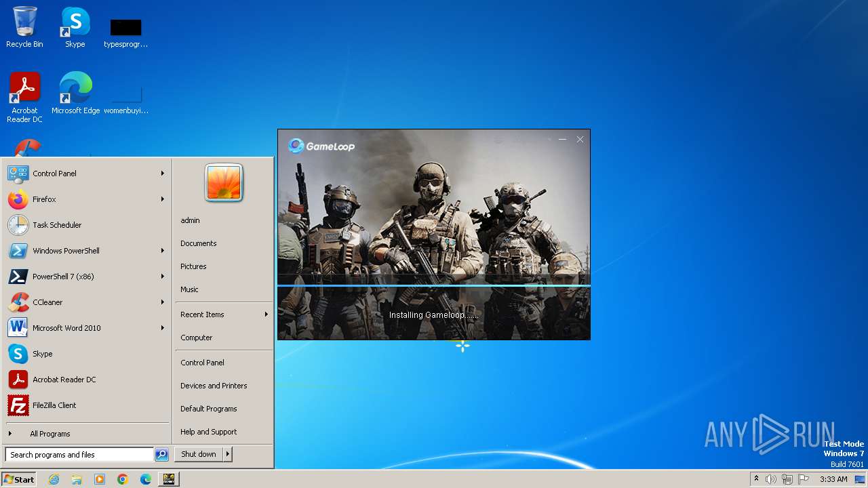This screenshot has height=488, width=868.
Task: Open Microsoft Edge from taskbar
Action: [146, 479]
